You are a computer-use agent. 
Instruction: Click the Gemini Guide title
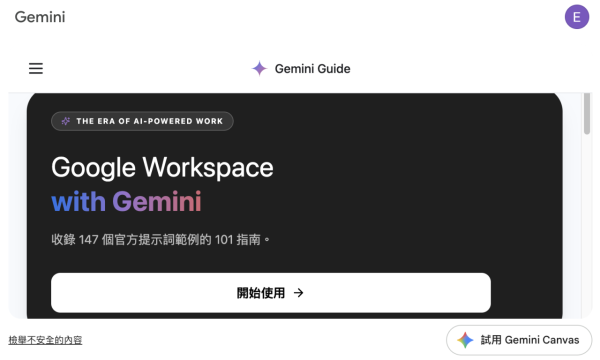(x=312, y=69)
